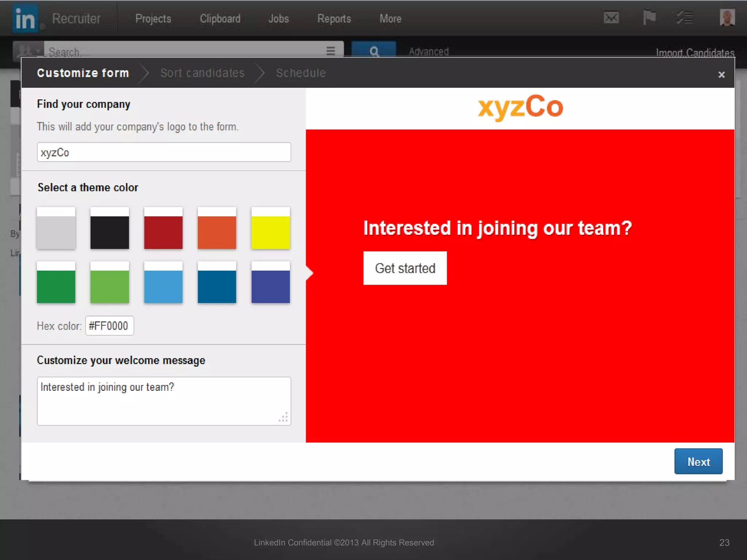The width and height of the screenshot is (747, 560).
Task: Close the Customize form dialog
Action: (x=721, y=75)
